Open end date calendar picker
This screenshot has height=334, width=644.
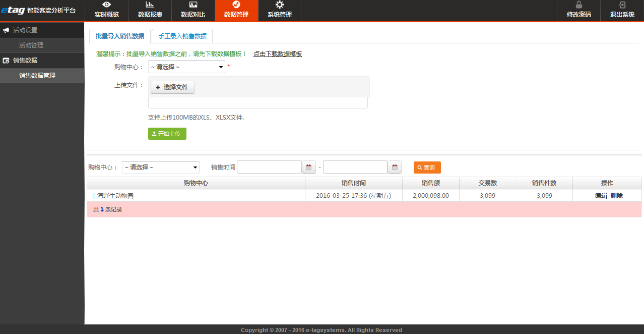tap(395, 167)
